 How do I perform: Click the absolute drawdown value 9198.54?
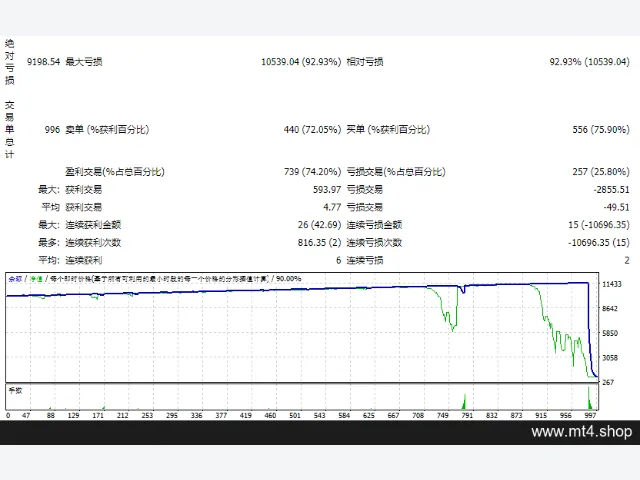click(43, 62)
